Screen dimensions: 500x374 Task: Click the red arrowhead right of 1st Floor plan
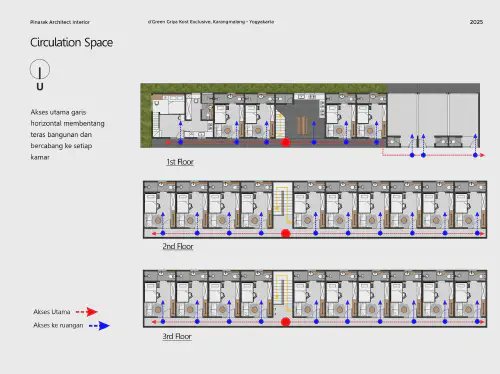tap(482, 155)
